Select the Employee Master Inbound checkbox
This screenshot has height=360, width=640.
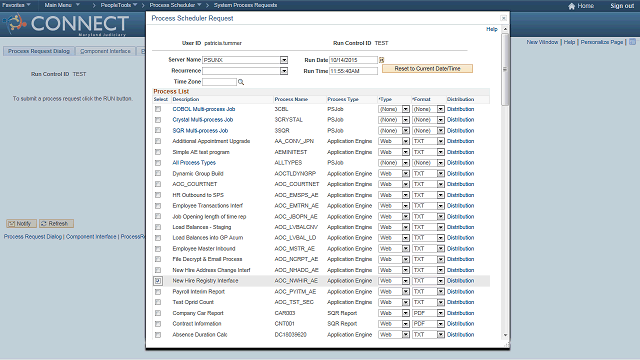coord(158,249)
